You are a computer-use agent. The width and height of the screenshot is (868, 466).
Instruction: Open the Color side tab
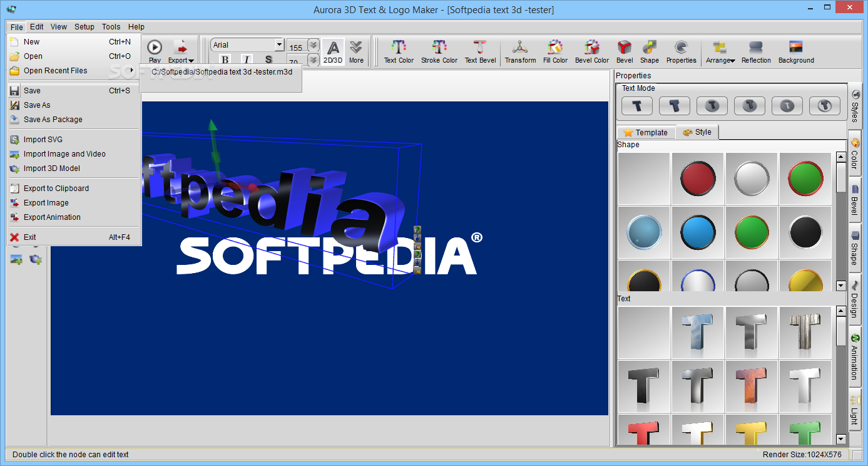855,153
